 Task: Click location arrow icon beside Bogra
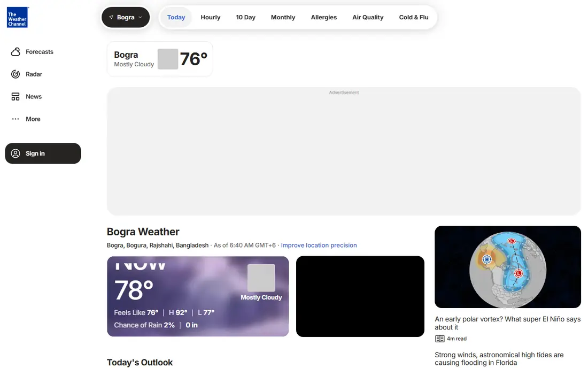point(111,17)
